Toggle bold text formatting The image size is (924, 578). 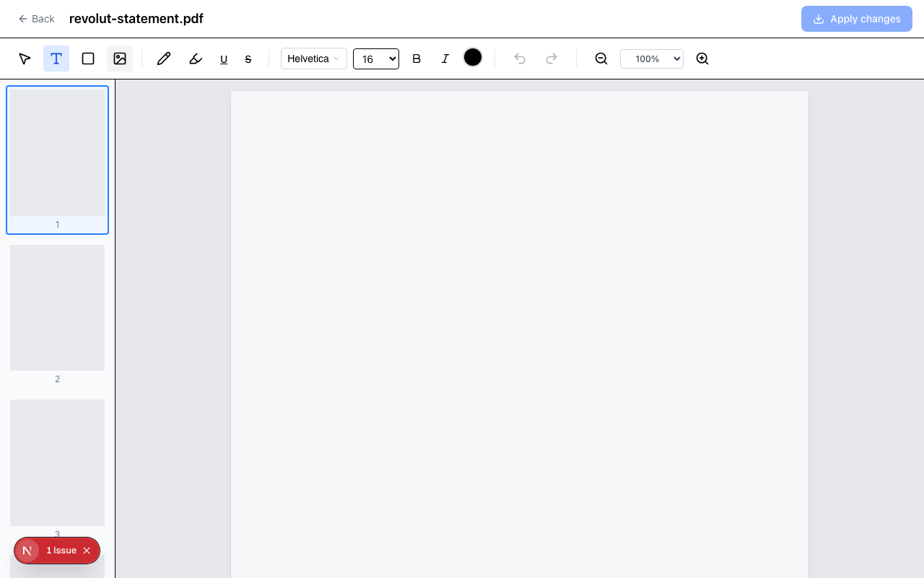(417, 59)
